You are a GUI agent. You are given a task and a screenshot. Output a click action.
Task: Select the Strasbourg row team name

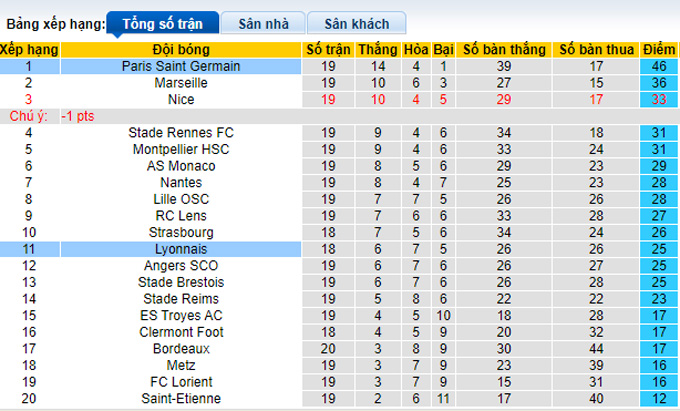tap(181, 233)
